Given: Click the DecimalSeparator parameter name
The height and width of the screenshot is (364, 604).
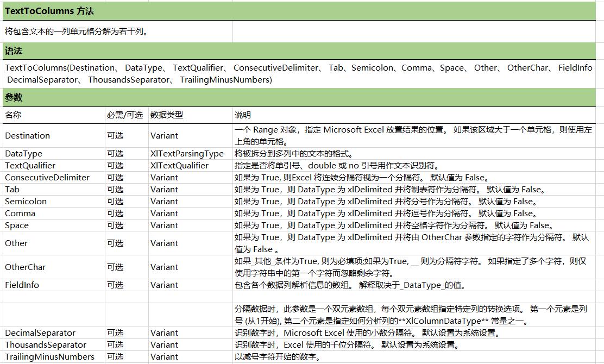Looking at the screenshot, I should coord(36,332).
